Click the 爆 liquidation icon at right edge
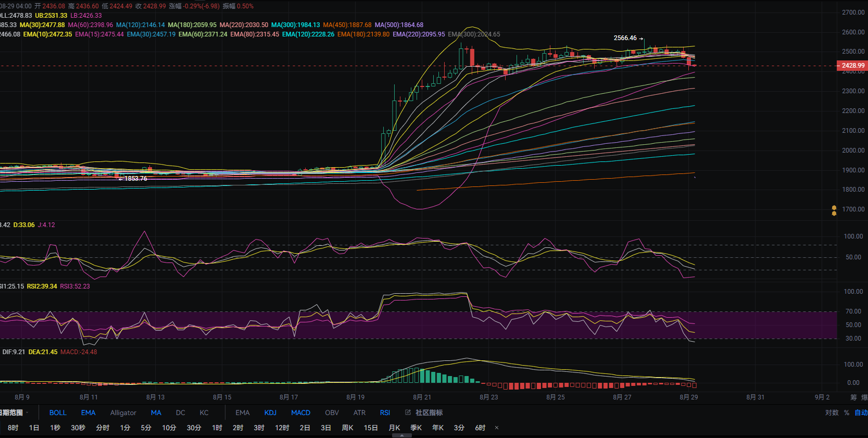868x438 pixels. click(x=864, y=397)
